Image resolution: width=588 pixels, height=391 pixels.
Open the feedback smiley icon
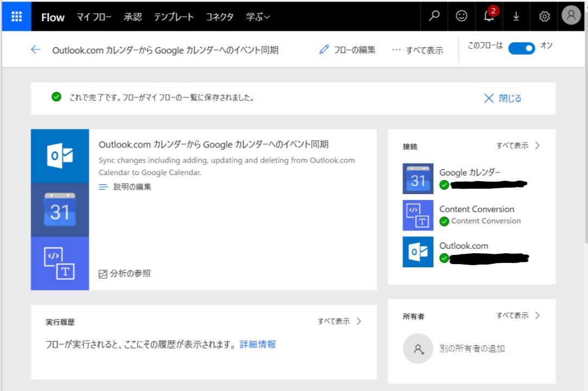[x=461, y=16]
